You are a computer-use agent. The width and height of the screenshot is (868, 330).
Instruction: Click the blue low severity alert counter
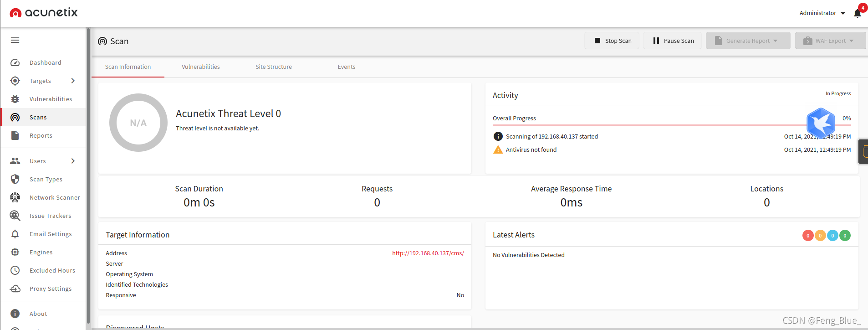pyautogui.click(x=832, y=236)
